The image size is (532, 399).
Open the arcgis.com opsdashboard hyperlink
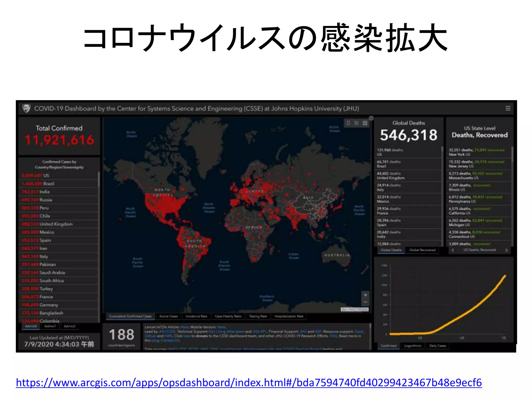249,383
